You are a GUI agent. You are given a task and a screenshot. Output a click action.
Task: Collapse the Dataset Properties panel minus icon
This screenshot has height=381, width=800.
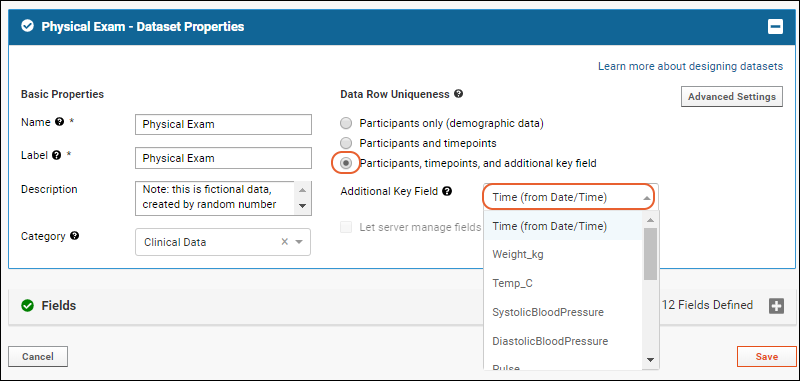pos(775,27)
